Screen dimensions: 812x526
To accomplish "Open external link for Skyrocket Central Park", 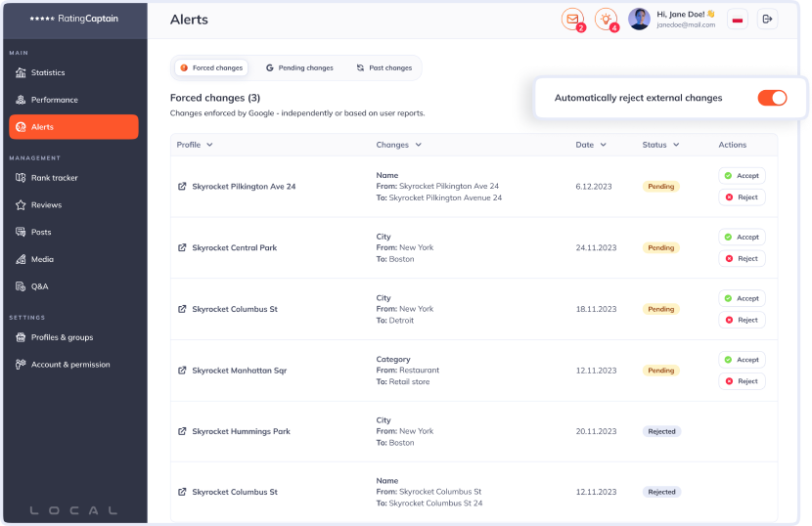I will 182,247.
